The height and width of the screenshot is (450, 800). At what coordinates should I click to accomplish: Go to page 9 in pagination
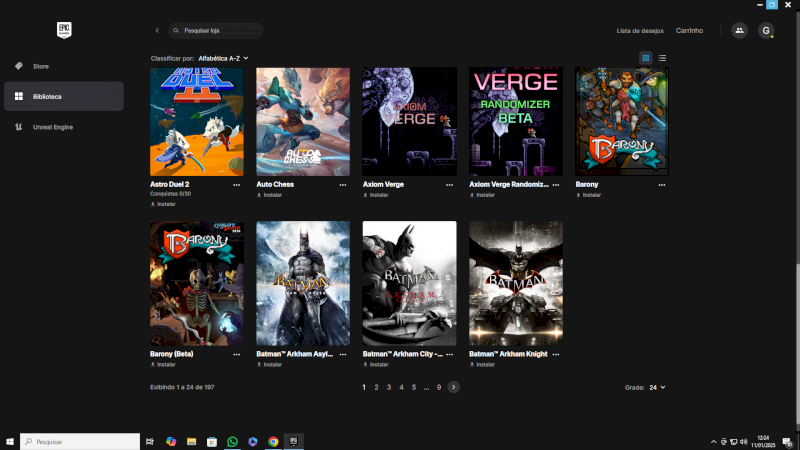point(438,387)
